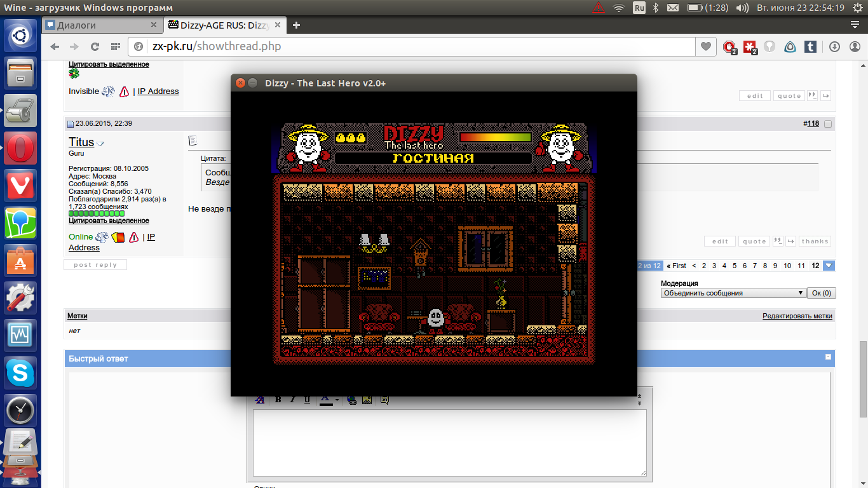Go to page 11 of the thread

pyautogui.click(x=801, y=266)
